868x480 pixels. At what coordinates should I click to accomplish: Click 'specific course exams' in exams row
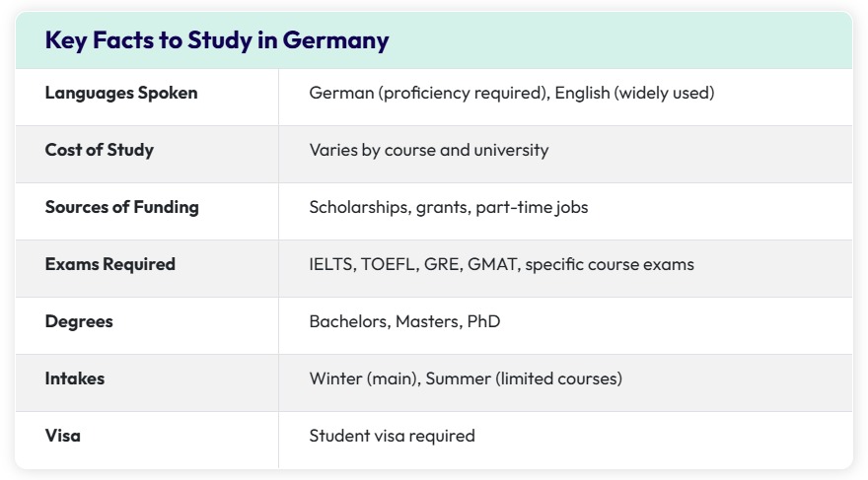pyautogui.click(x=610, y=264)
